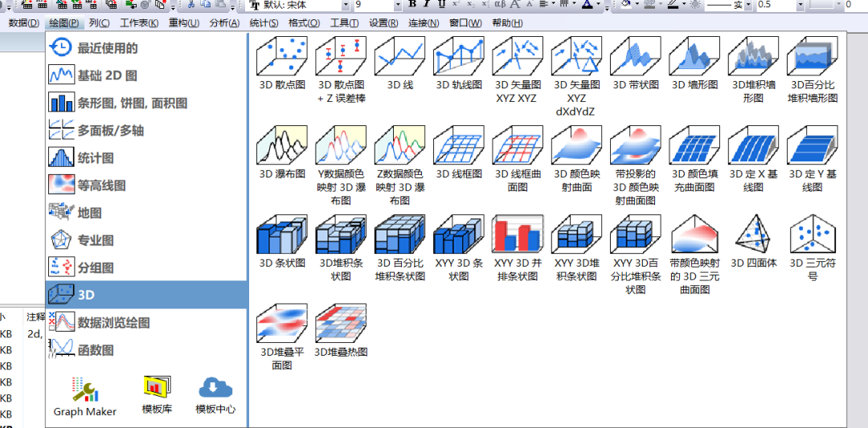Pick 带投影的 3D 颜色映射曲面图
This screenshot has height=428, width=868.
[636, 165]
